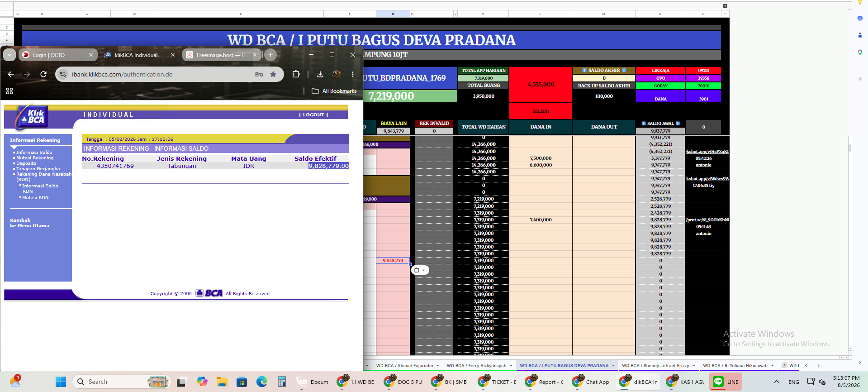Bookmark this page with the star
The image size is (868, 392).
(273, 74)
